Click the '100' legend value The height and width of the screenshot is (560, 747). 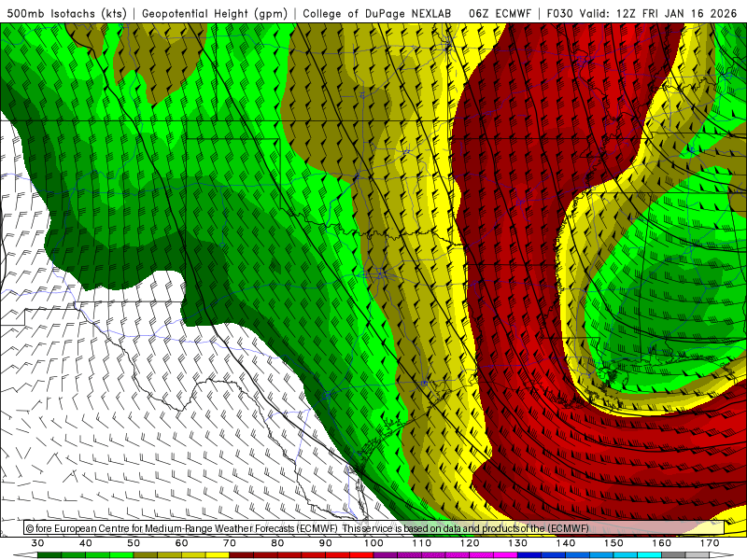(x=373, y=543)
